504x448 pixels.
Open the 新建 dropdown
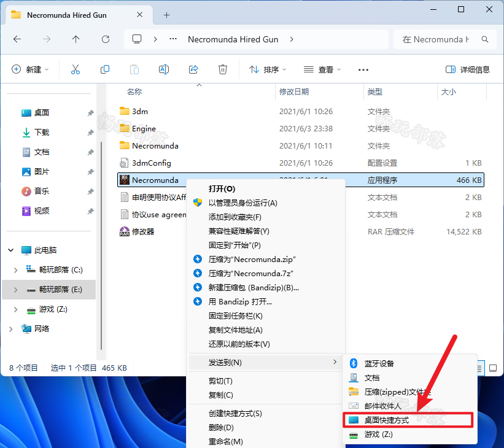pos(30,69)
